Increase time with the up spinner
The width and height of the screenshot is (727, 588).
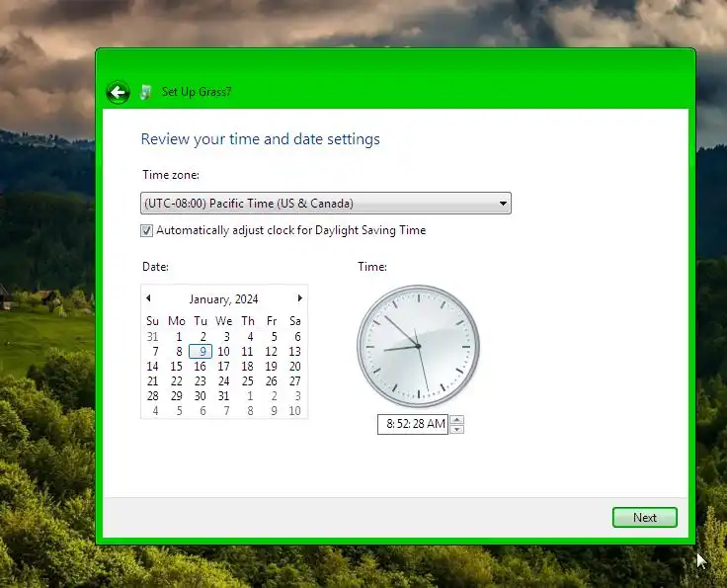[457, 420]
